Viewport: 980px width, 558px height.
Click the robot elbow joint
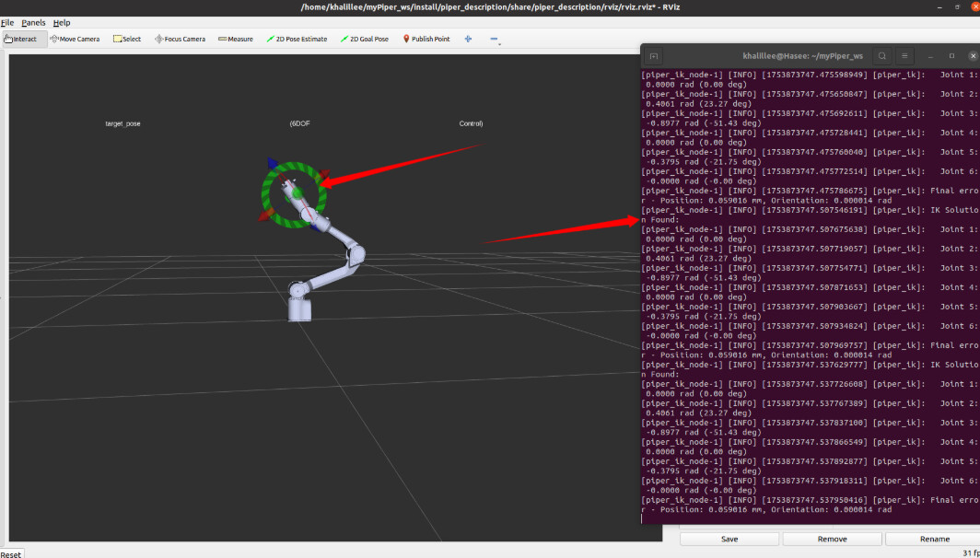click(356, 254)
